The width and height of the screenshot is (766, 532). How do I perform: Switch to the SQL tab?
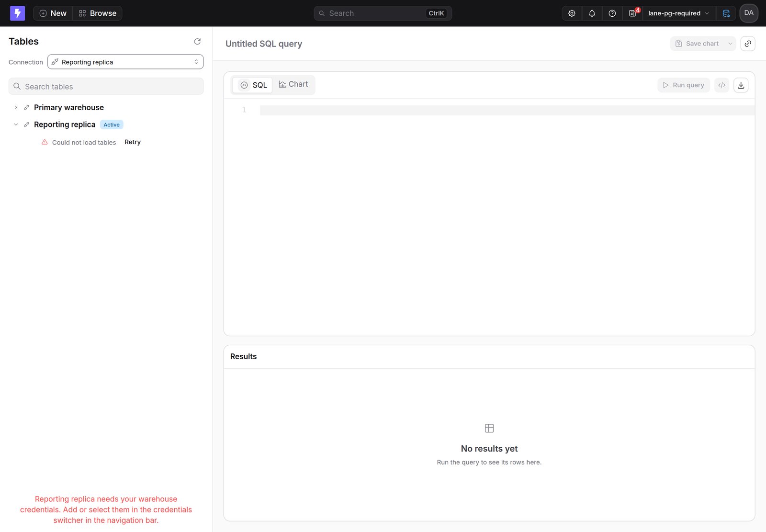click(x=253, y=85)
